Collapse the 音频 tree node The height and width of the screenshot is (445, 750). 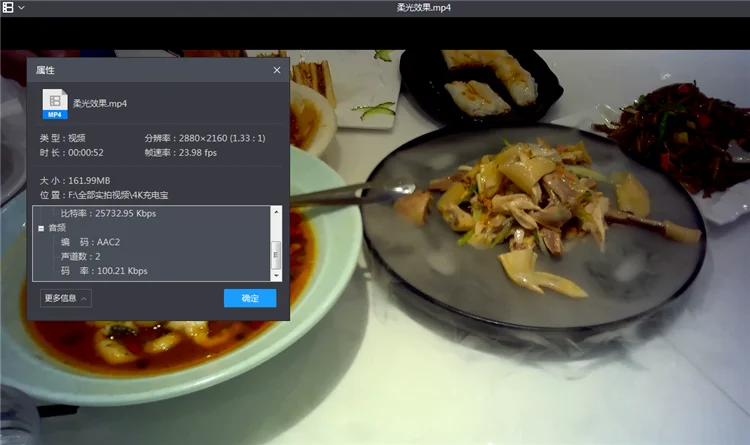pos(41,228)
